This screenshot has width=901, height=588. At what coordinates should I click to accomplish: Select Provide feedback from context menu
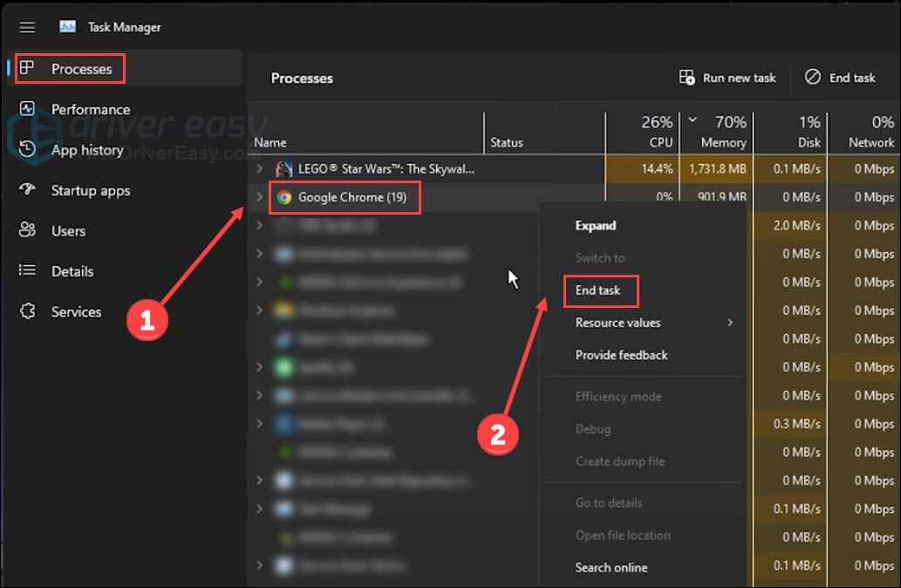621,355
